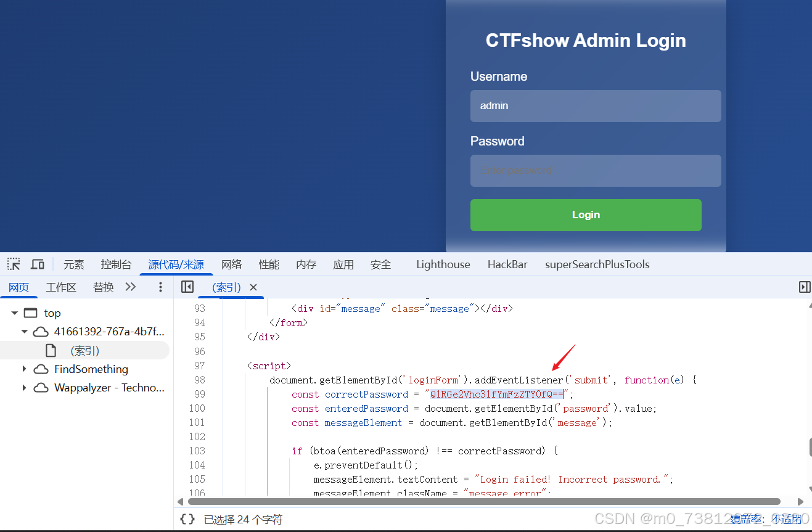Activate the inspect element picker icon
812x532 pixels.
coord(14,264)
